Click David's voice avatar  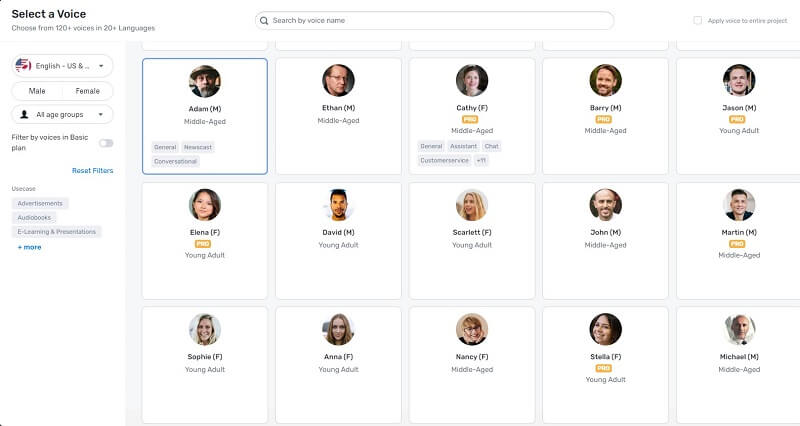coord(338,205)
